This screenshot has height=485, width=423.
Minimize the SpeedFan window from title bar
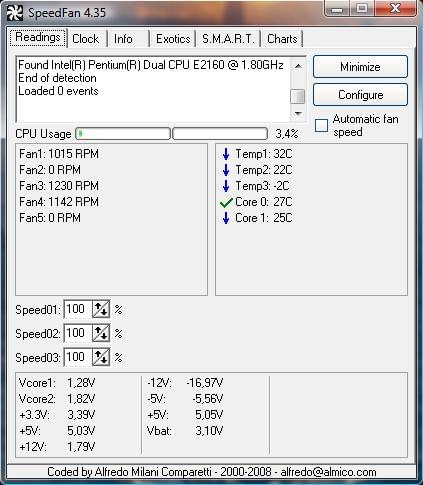[x=337, y=9]
